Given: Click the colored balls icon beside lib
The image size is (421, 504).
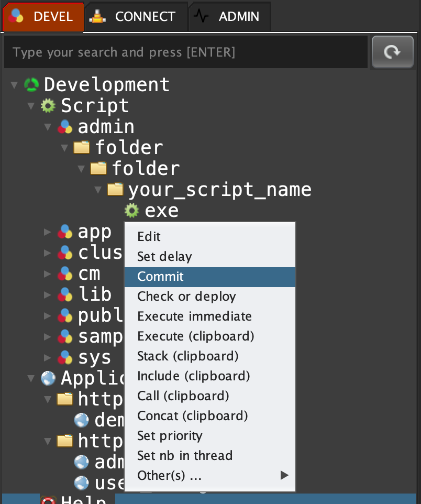Looking at the screenshot, I should [65, 294].
